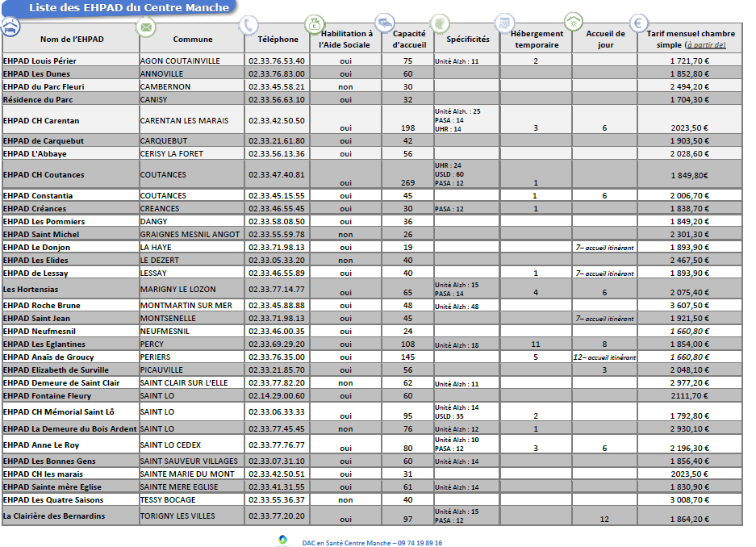Click the 'Hébergement temporaire' column header
The width and height of the screenshot is (756, 547).
[x=537, y=39]
